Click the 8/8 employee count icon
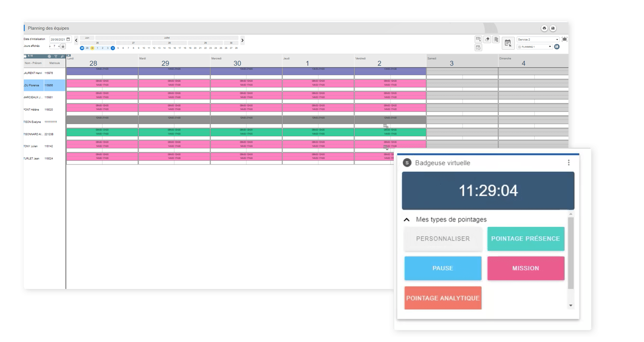This screenshot has width=644, height=342. tap(25, 56)
